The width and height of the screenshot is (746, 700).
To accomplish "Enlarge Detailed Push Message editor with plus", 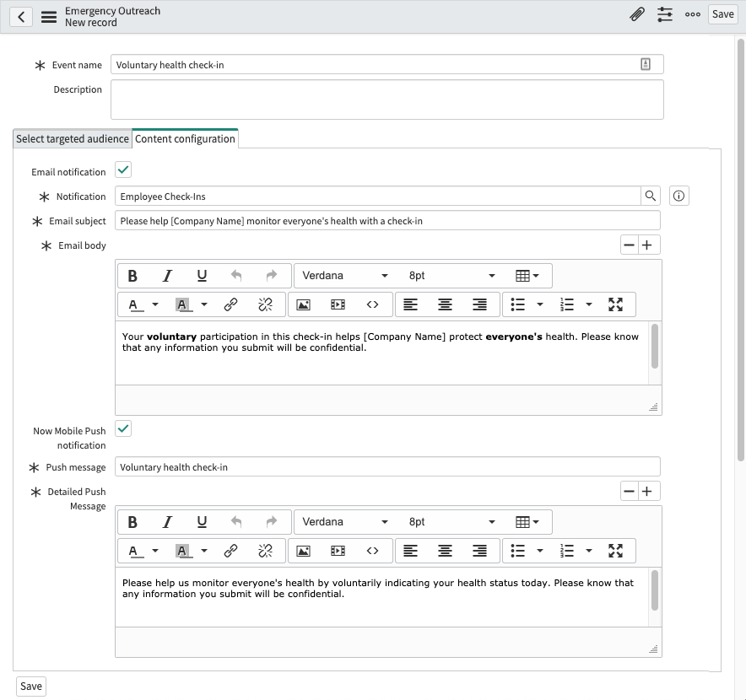I will coord(647,492).
